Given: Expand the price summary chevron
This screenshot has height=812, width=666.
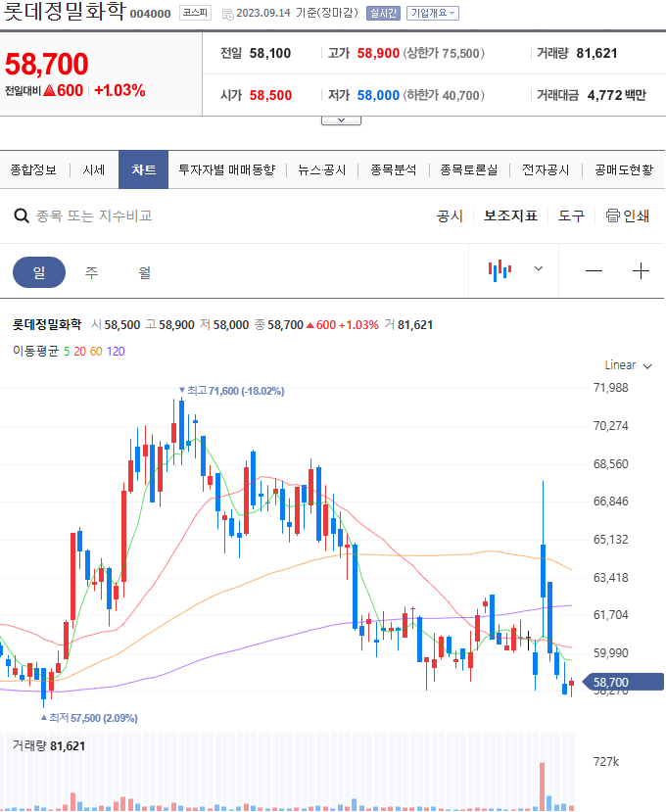Looking at the screenshot, I should click(x=341, y=120).
